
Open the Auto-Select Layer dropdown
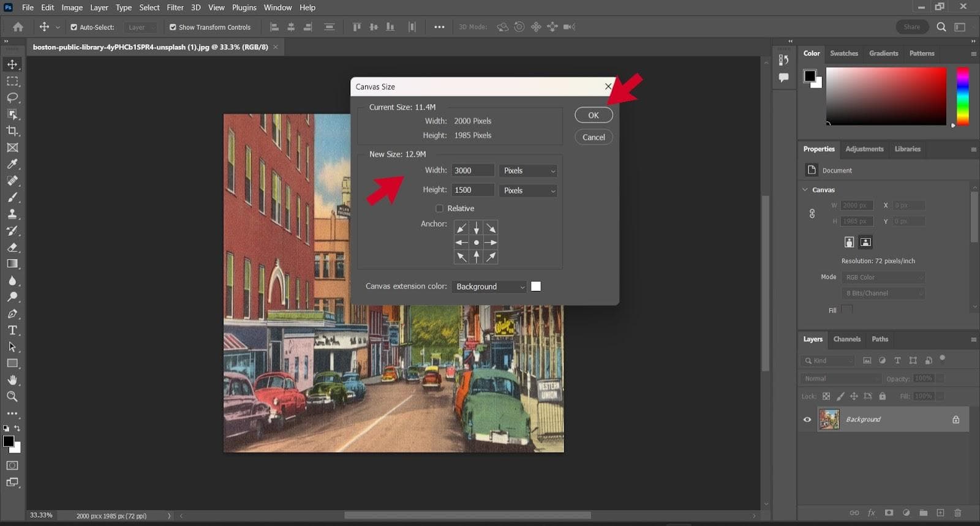(x=140, y=28)
